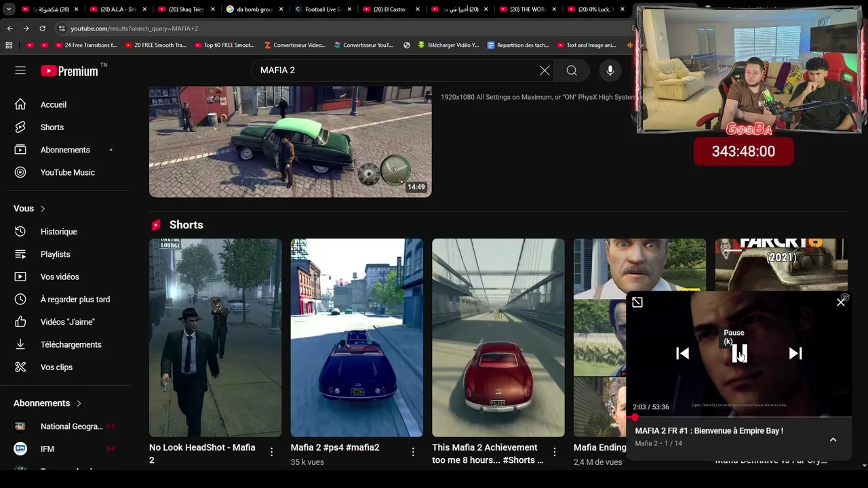Screen dimensions: 868x488
Task: Expand the miniplayer to full view
Action: 637,302
